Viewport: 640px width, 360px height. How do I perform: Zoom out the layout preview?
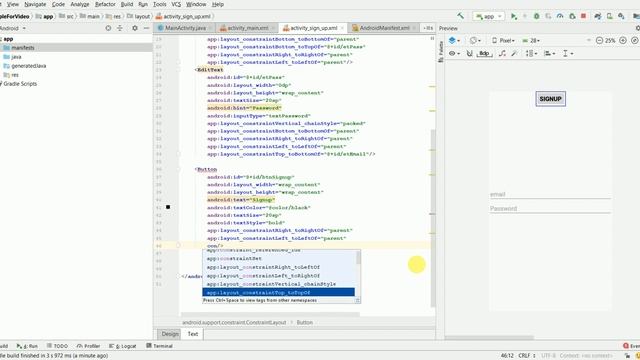[599, 40]
